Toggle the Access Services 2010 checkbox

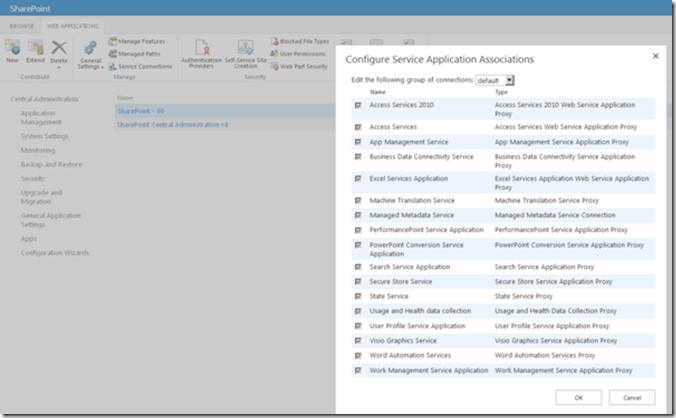click(x=358, y=105)
